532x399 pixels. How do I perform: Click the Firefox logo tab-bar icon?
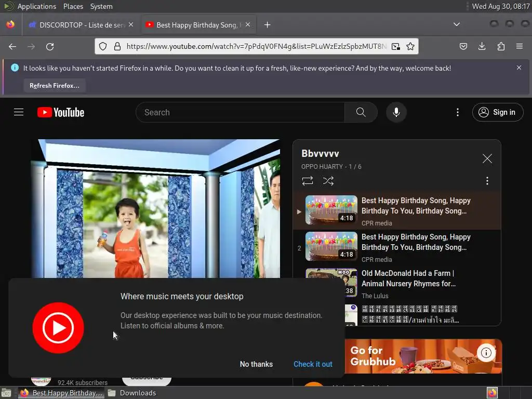(x=10, y=24)
